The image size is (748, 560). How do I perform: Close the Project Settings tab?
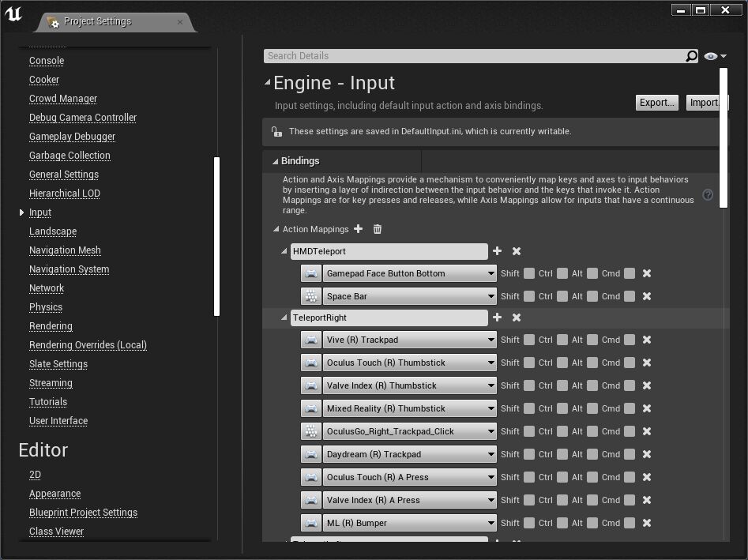click(x=180, y=22)
